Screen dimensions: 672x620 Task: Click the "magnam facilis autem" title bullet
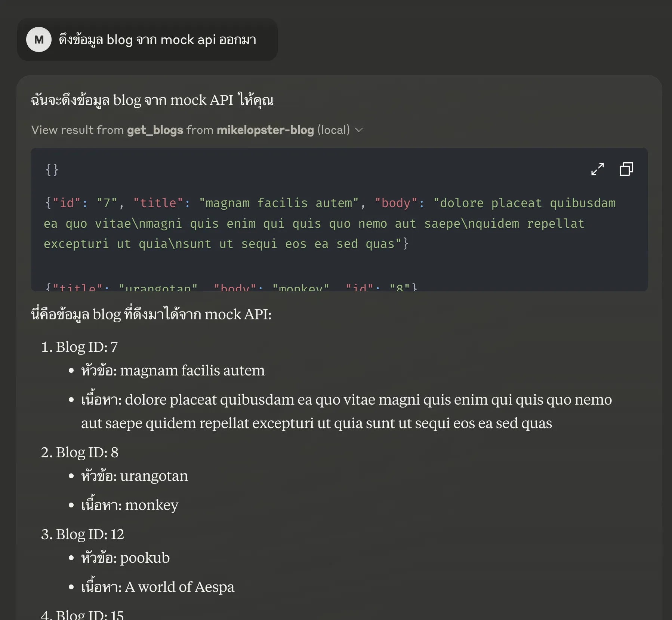pyautogui.click(x=173, y=371)
